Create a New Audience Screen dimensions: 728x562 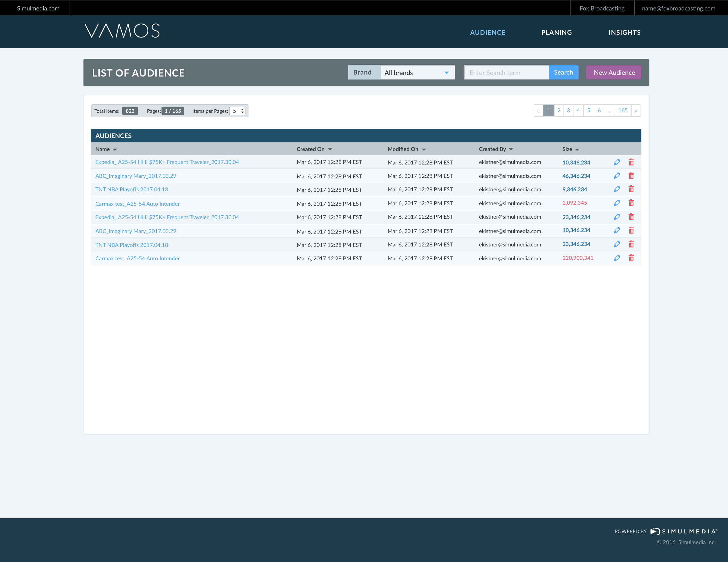pyautogui.click(x=614, y=72)
